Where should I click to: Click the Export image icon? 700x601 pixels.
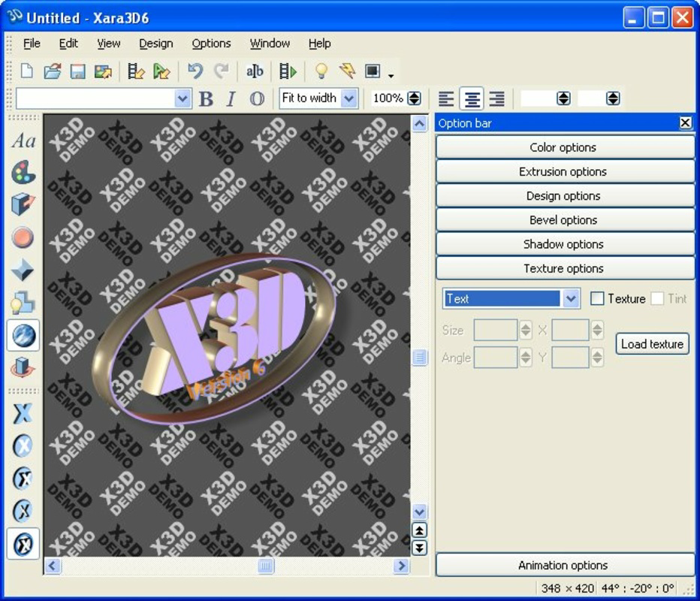[103, 71]
